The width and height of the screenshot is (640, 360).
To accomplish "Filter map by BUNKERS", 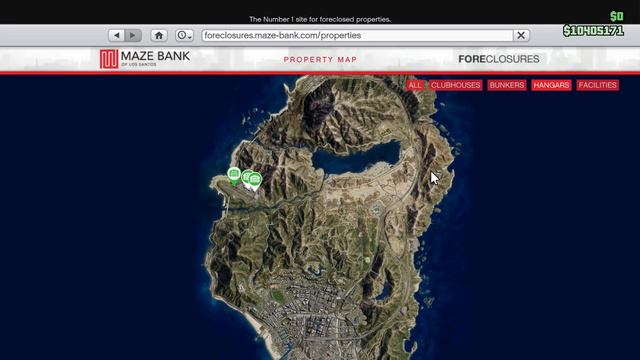I will click(507, 85).
